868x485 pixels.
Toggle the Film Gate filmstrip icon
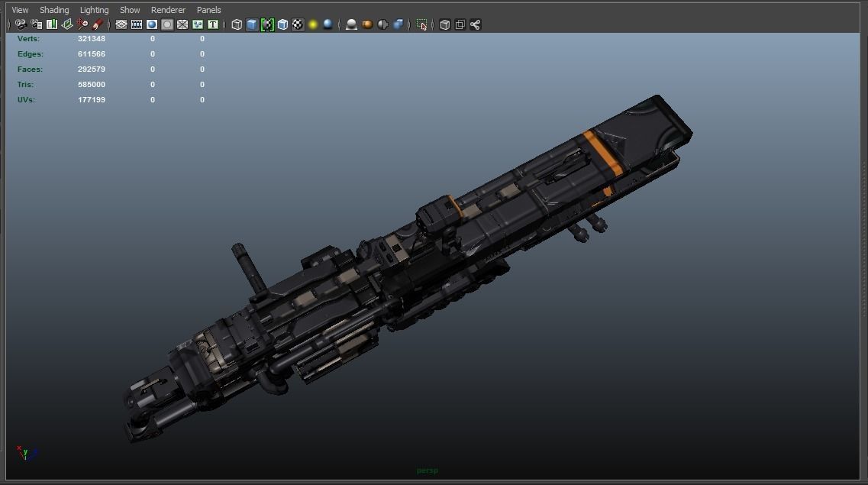click(137, 24)
